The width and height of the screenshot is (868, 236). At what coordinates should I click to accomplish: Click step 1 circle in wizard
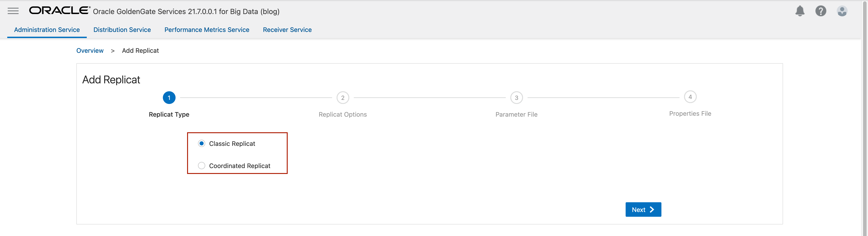tap(169, 98)
